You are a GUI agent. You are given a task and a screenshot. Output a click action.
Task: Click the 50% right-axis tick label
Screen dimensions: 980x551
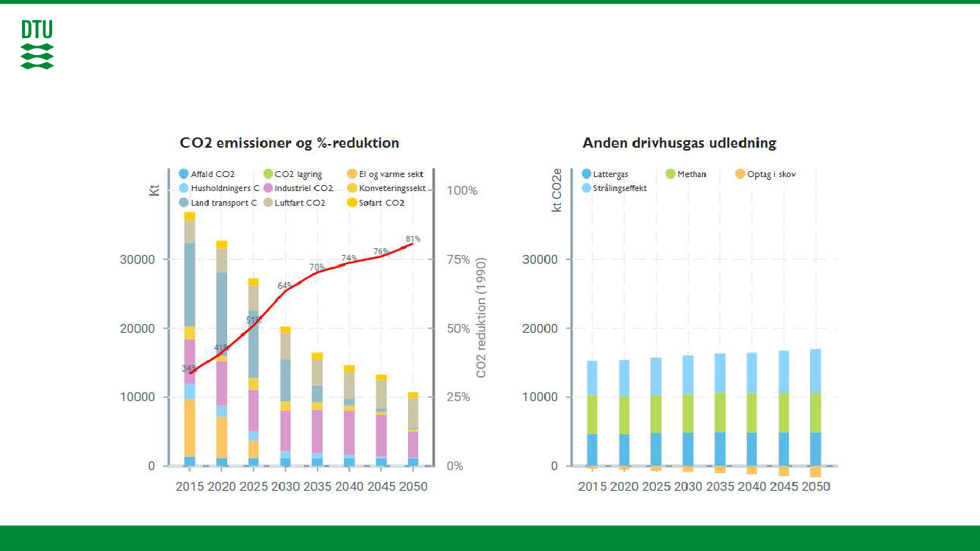tap(459, 328)
